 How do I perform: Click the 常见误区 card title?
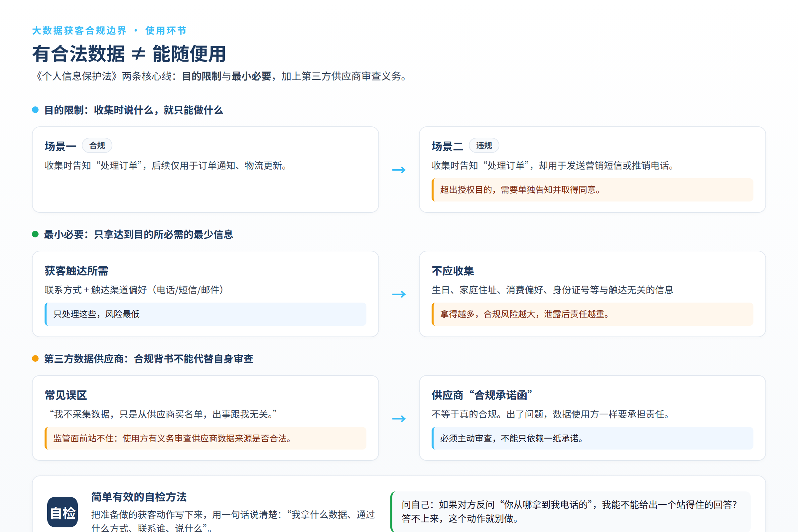pos(66,395)
